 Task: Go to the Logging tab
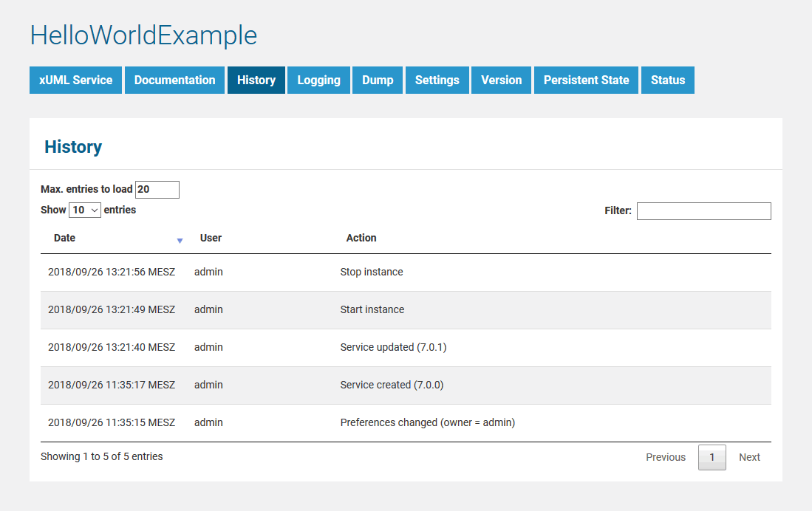[318, 80]
